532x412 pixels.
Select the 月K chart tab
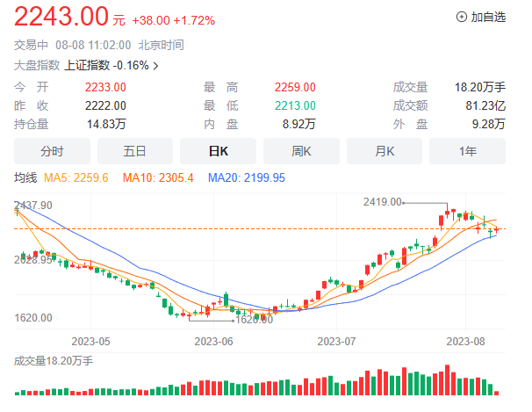click(385, 151)
